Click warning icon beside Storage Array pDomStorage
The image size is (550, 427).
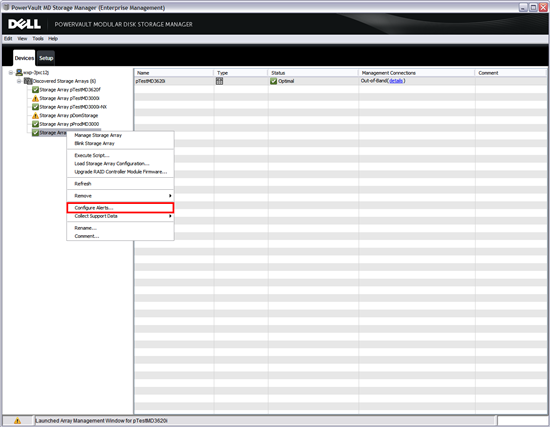(x=35, y=115)
